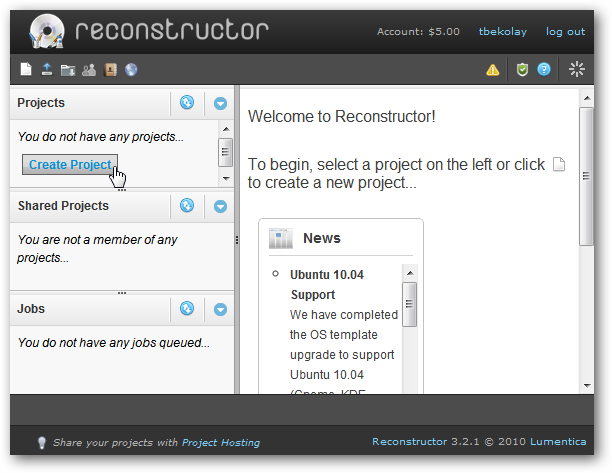The height and width of the screenshot is (473, 612).
Task: Click the Account: $5.00 balance text
Action: (x=418, y=32)
